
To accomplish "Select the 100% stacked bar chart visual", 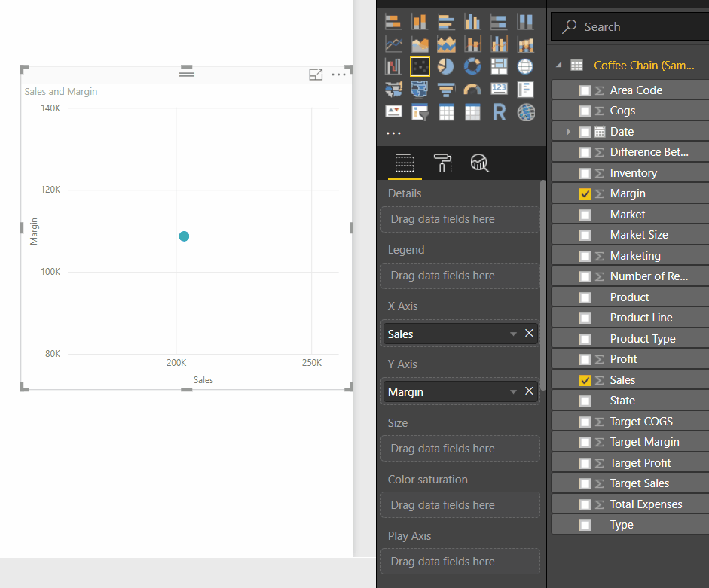I will (x=499, y=22).
